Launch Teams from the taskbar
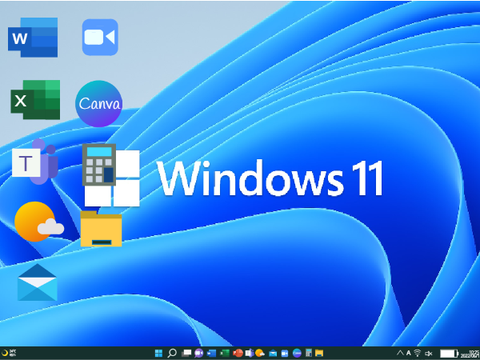Image resolution: width=480 pixels, height=360 pixels. point(249,353)
